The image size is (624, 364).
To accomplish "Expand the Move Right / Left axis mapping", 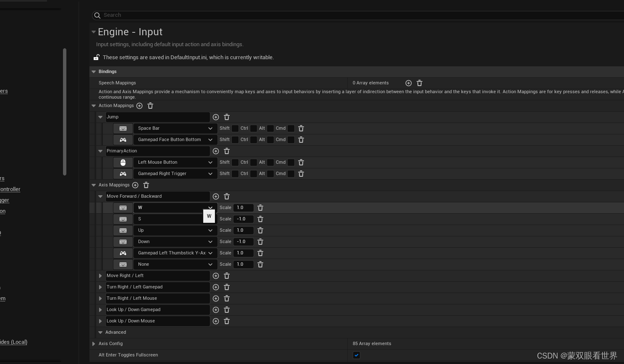I will pos(100,275).
